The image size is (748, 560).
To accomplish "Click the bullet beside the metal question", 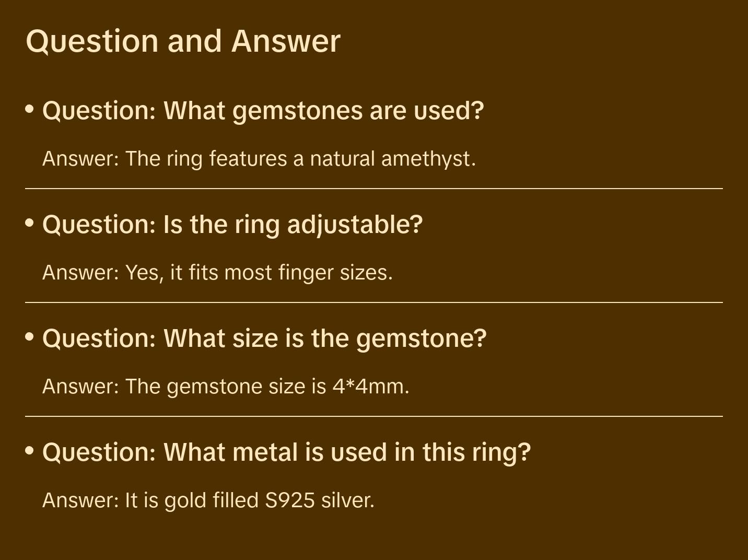I will click(30, 451).
